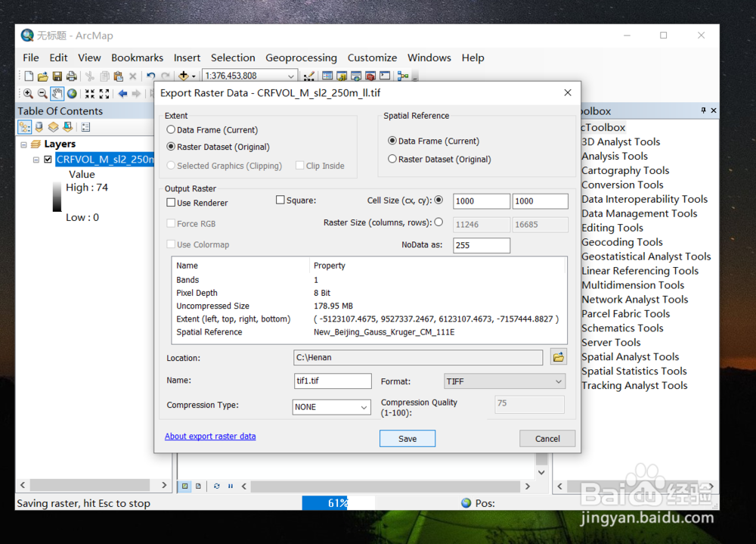This screenshot has height=544, width=756.
Task: Click the Paste clipboard icon
Action: 118,76
